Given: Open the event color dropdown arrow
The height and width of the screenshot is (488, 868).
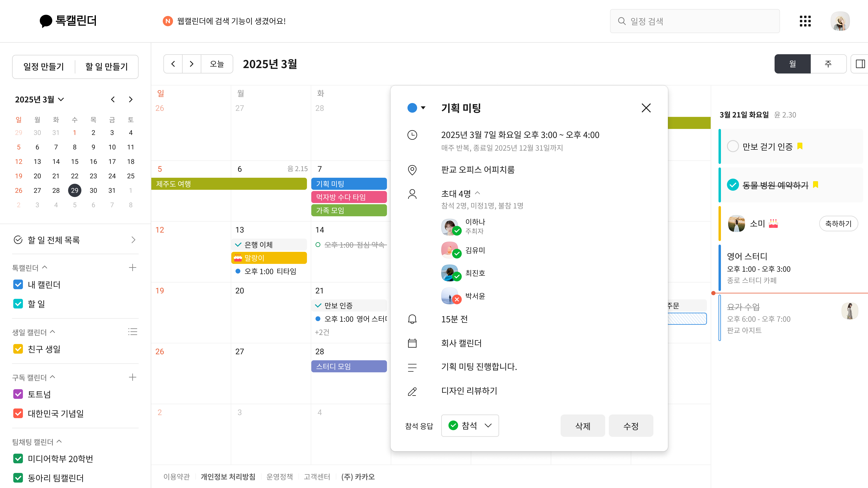Looking at the screenshot, I should tap(423, 108).
